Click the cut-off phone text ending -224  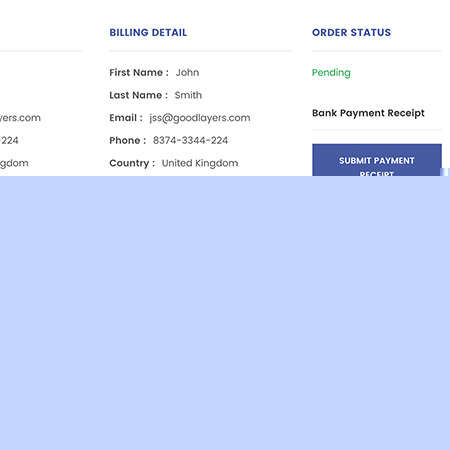click(x=9, y=140)
